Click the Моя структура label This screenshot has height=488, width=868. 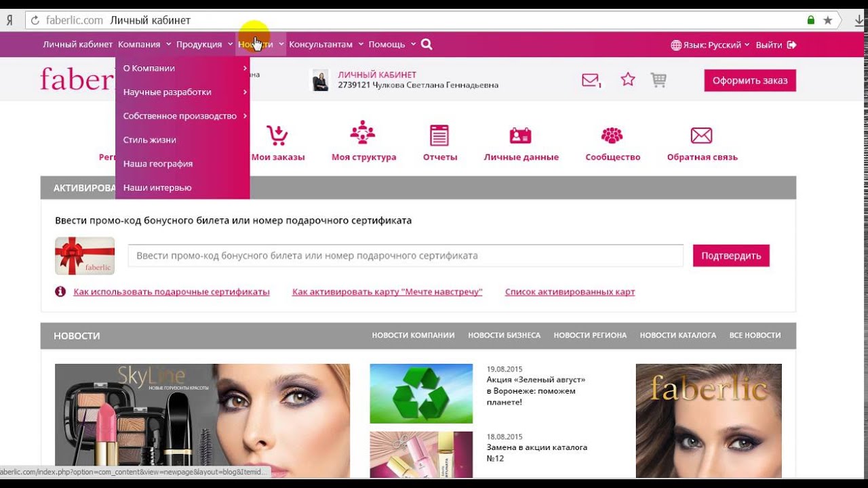[363, 157]
